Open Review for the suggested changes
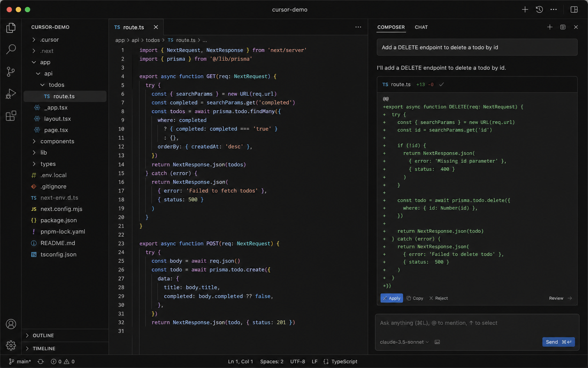The height and width of the screenshot is (368, 588). [x=560, y=298]
